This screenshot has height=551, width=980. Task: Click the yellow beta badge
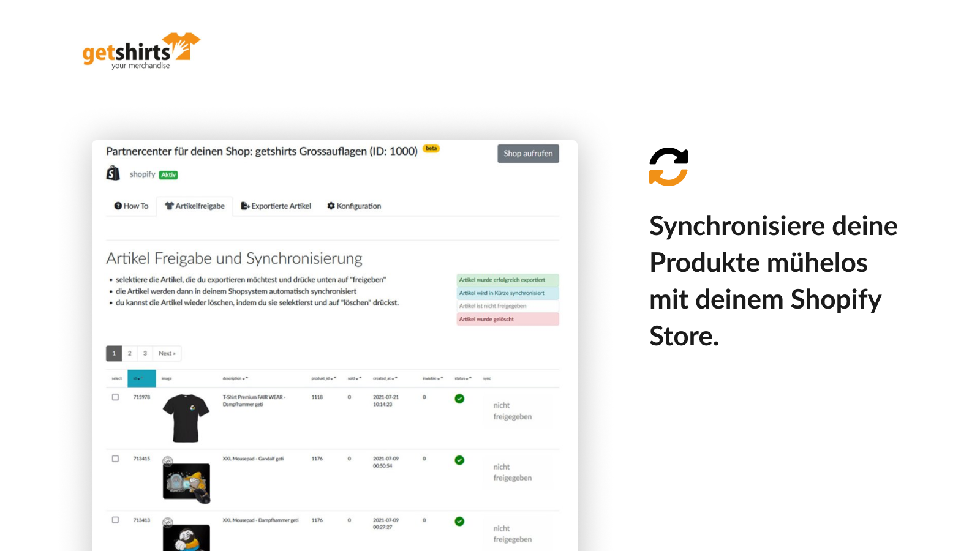click(431, 148)
